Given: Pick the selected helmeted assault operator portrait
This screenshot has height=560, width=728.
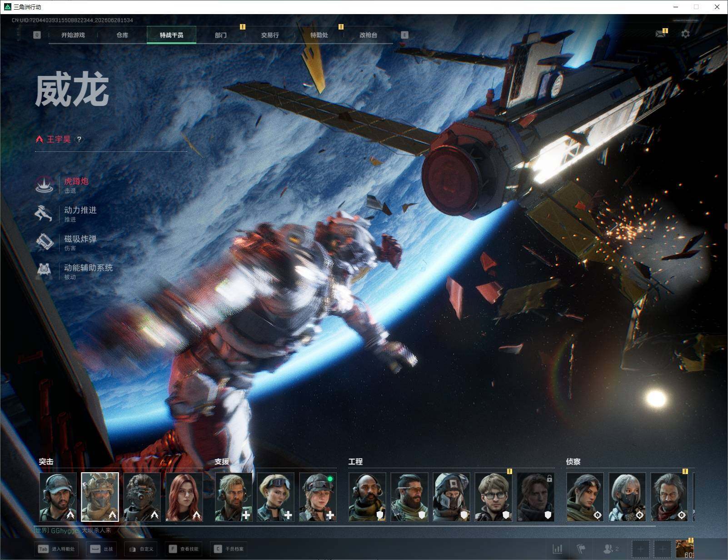Looking at the screenshot, I should coord(100,497).
